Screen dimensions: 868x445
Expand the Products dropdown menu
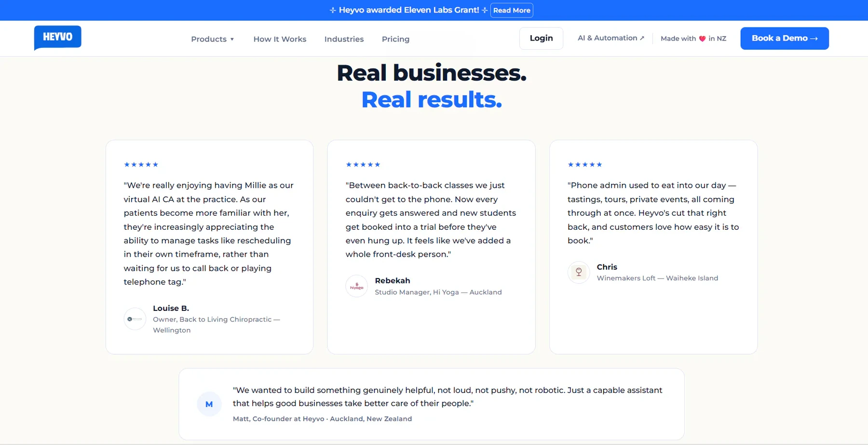click(x=213, y=39)
